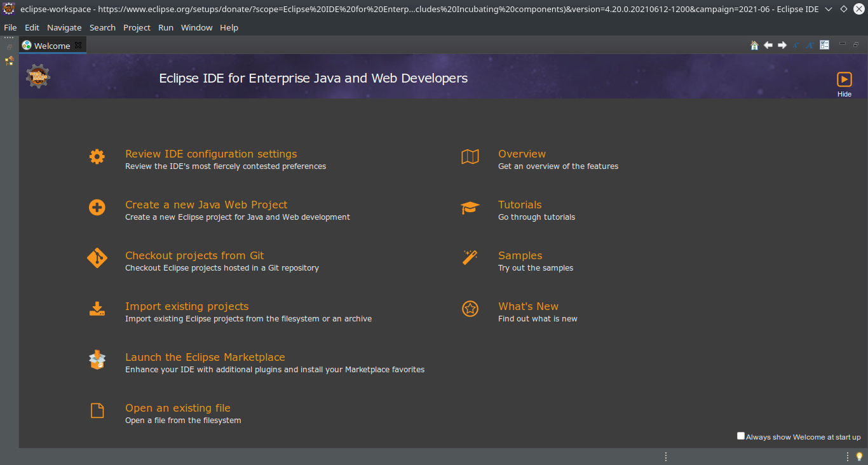
Task: Click the Hide workbench play icon
Action: click(x=844, y=79)
